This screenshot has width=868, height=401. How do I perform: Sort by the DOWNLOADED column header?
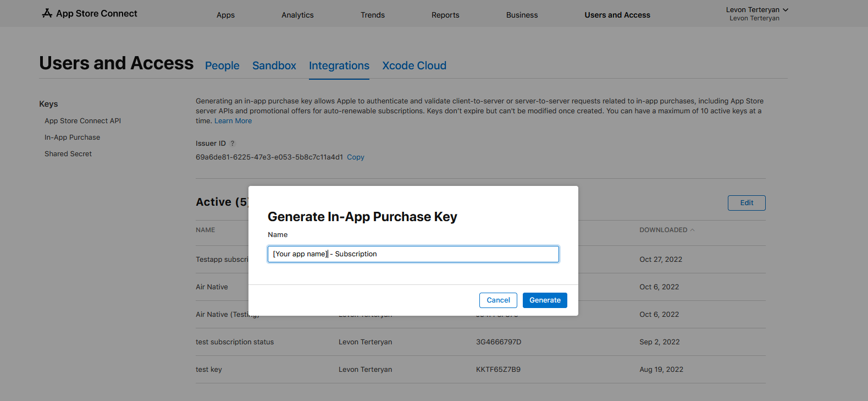click(666, 230)
